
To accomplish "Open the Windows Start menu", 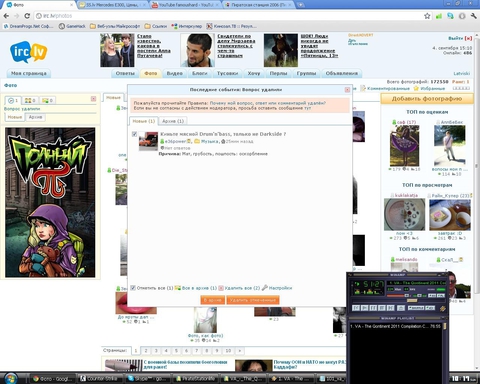I will tap(10, 378).
